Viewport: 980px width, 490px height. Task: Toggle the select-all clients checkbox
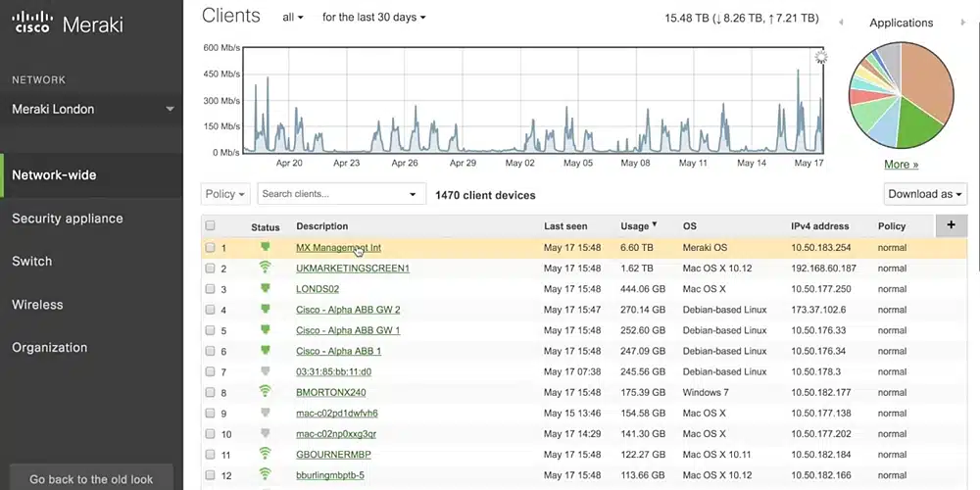point(210,225)
